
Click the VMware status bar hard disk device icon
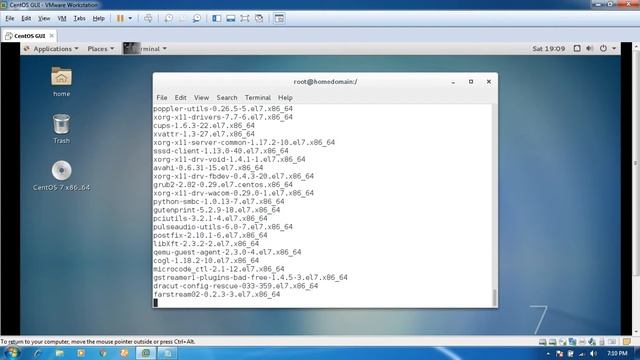click(x=542, y=342)
